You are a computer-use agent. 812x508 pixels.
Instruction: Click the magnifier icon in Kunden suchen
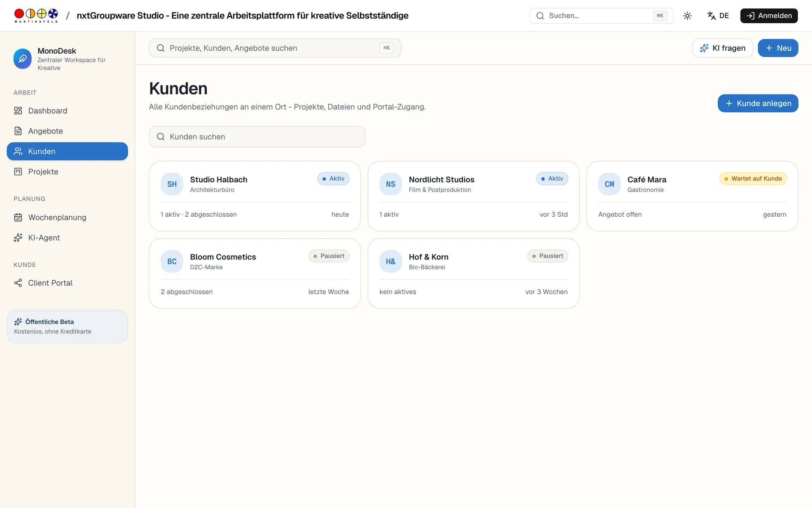161,137
